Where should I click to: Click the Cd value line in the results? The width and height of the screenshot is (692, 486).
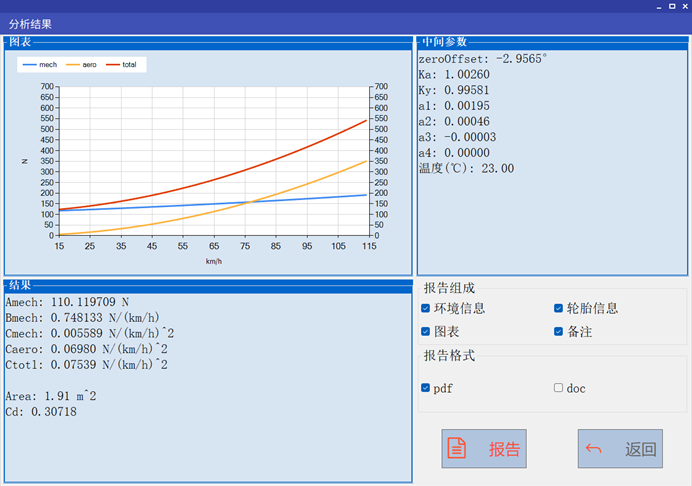(41, 411)
